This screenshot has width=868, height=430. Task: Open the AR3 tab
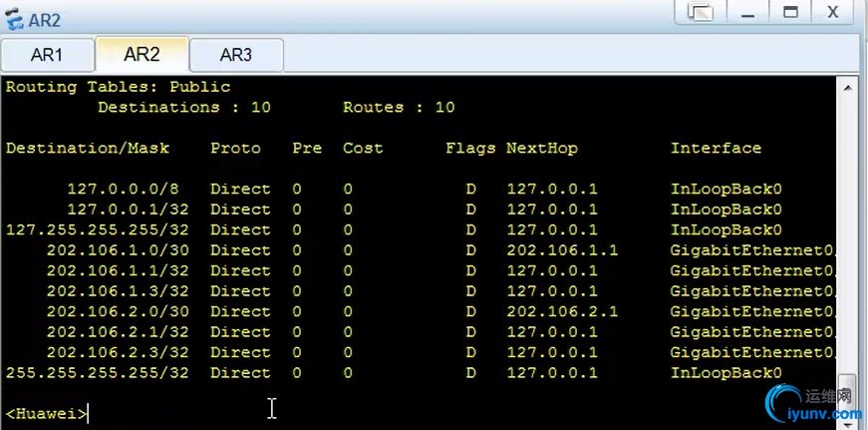tap(236, 55)
